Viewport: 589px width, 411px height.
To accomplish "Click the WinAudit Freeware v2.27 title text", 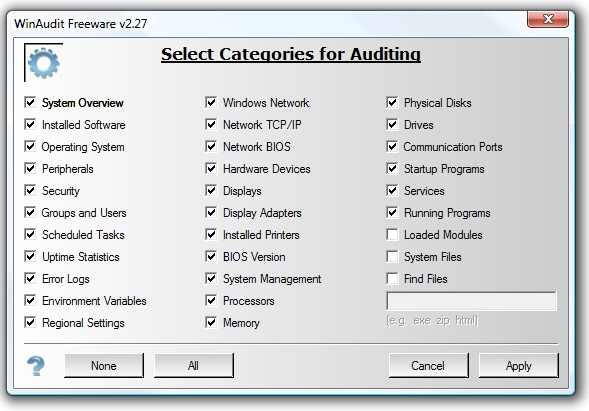I will [x=80, y=23].
